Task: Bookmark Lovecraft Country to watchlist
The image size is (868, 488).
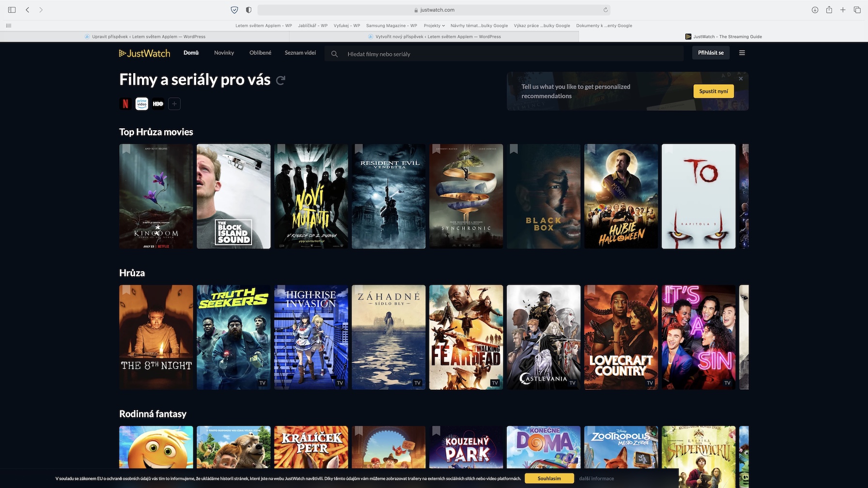Action: (591, 290)
